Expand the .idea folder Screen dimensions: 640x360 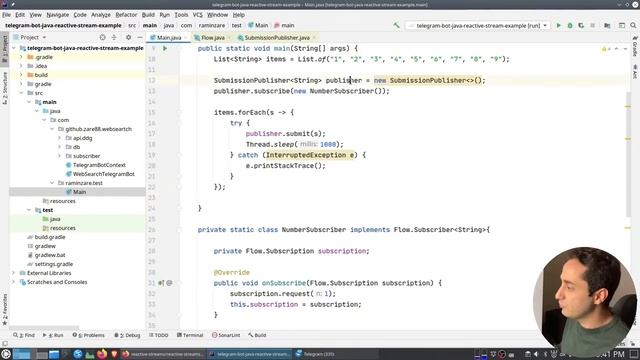22,66
